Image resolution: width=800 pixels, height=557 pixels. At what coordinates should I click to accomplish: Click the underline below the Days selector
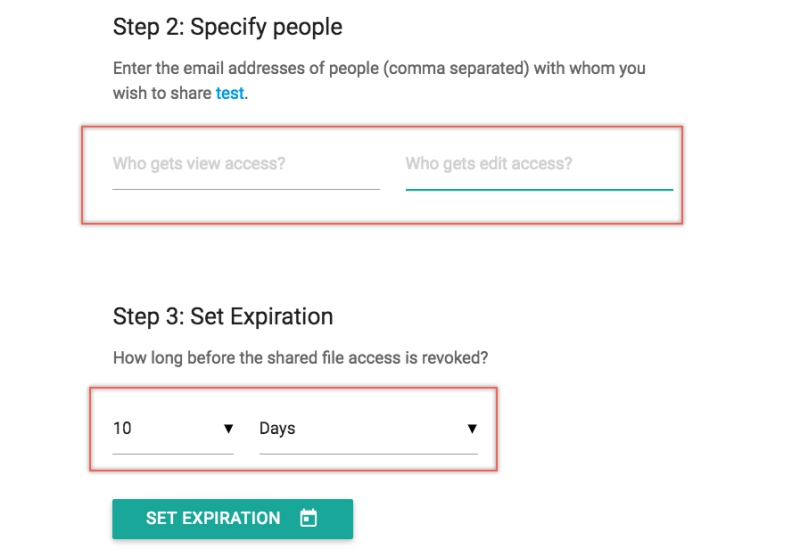point(367,453)
